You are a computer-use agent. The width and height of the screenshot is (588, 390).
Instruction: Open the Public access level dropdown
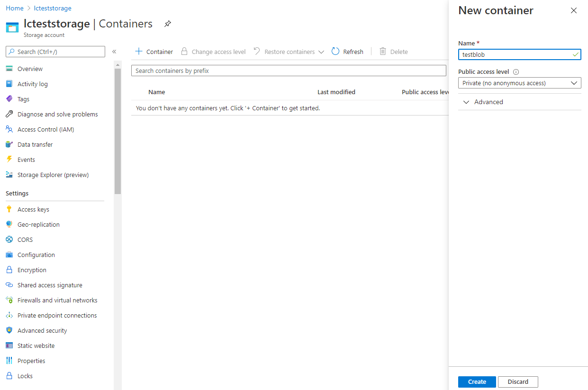point(519,83)
